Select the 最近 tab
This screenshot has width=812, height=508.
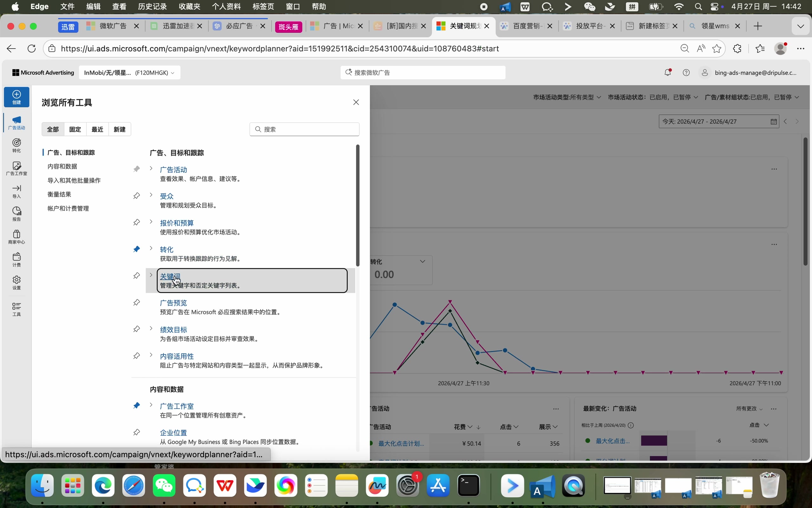(97, 129)
